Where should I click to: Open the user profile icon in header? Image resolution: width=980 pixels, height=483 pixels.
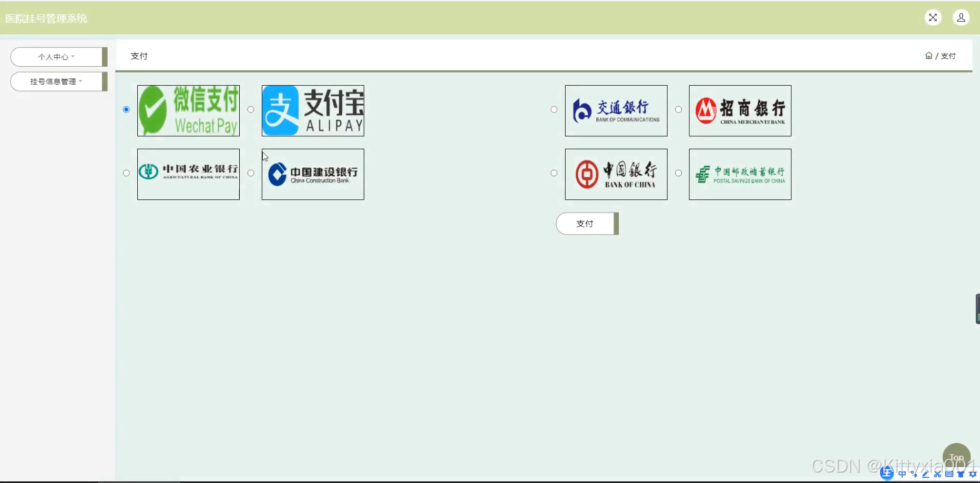(961, 17)
